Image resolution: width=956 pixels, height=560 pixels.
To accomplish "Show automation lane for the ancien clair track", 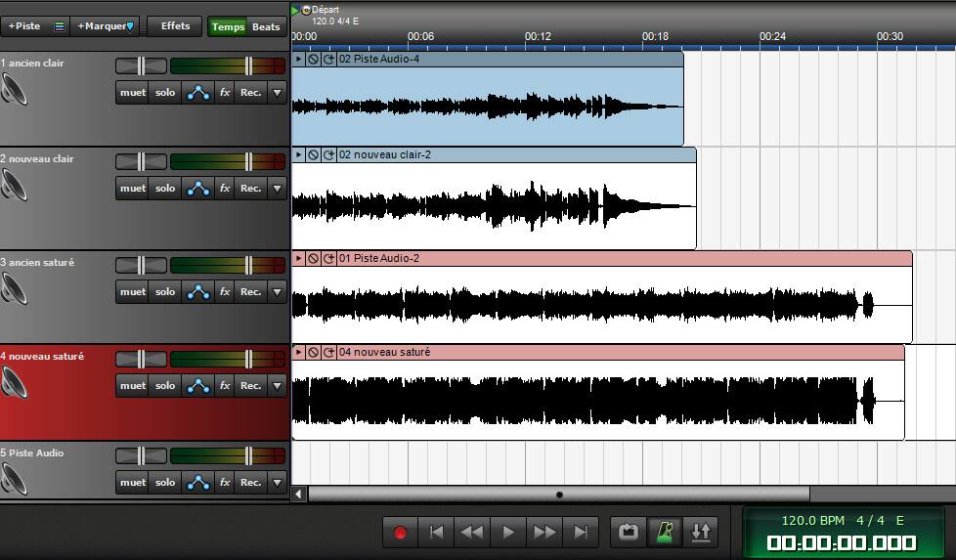I will 198,93.
